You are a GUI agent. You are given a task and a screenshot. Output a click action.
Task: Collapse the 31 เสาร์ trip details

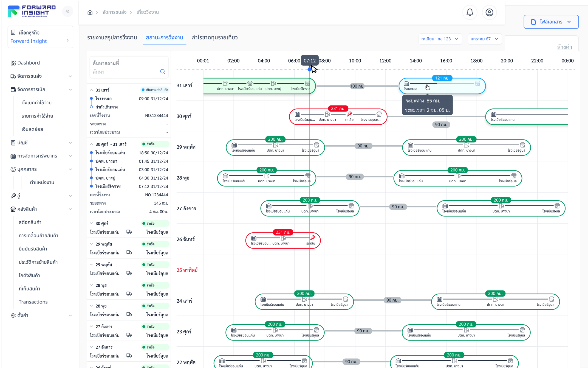point(91,90)
